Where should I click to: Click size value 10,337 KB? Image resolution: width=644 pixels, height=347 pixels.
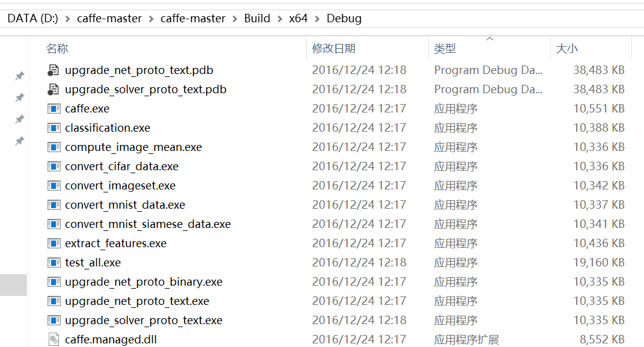point(599,205)
